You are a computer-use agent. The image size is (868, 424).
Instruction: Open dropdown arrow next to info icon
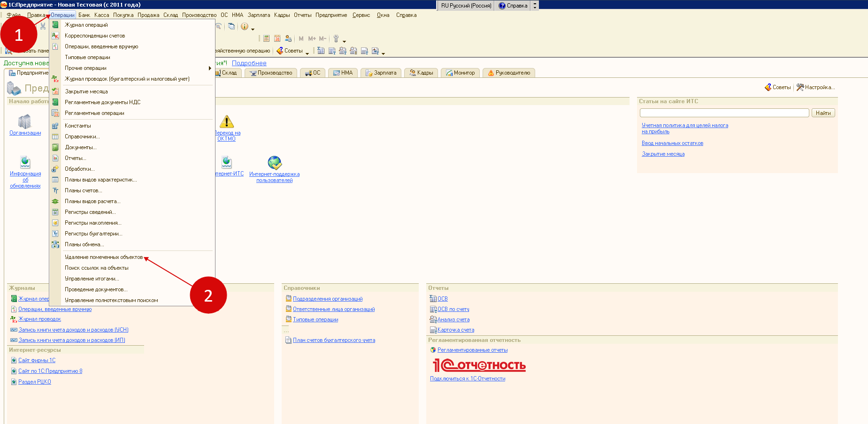pyautogui.click(x=253, y=29)
